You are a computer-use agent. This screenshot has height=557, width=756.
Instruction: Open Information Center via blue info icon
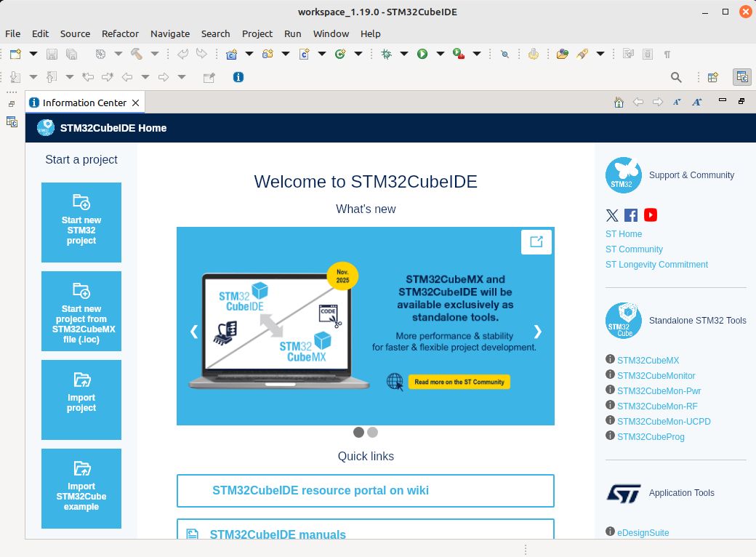click(238, 77)
